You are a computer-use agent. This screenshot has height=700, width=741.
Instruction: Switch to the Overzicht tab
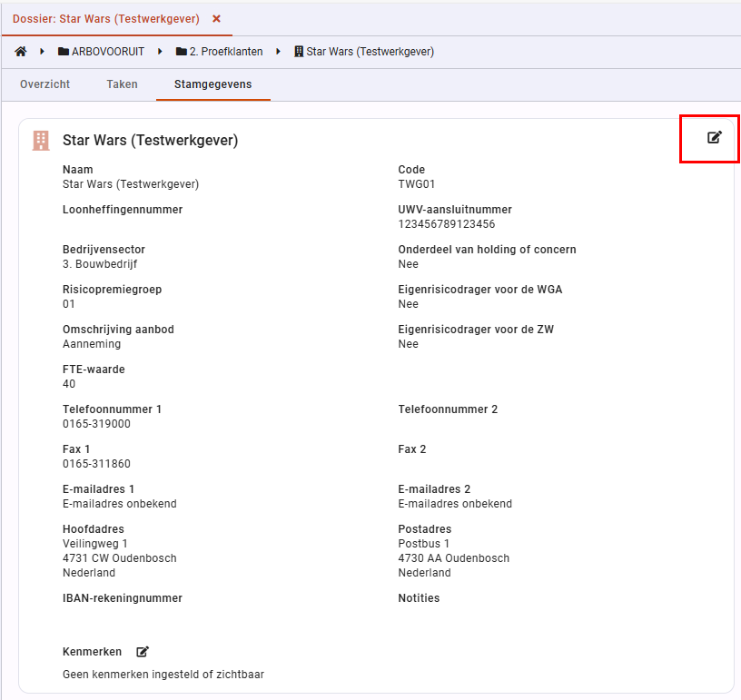point(44,84)
